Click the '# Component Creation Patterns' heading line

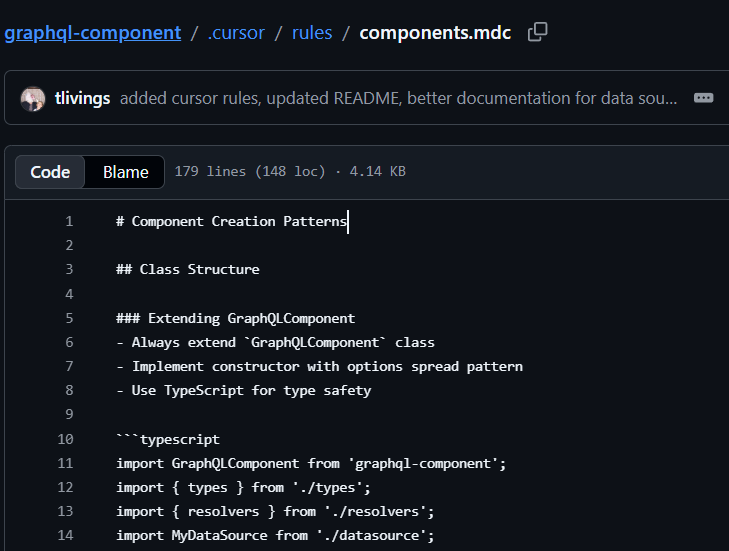click(231, 221)
